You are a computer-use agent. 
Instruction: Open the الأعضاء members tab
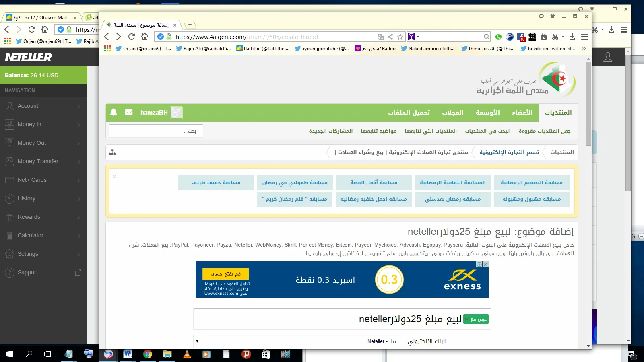tap(522, 113)
